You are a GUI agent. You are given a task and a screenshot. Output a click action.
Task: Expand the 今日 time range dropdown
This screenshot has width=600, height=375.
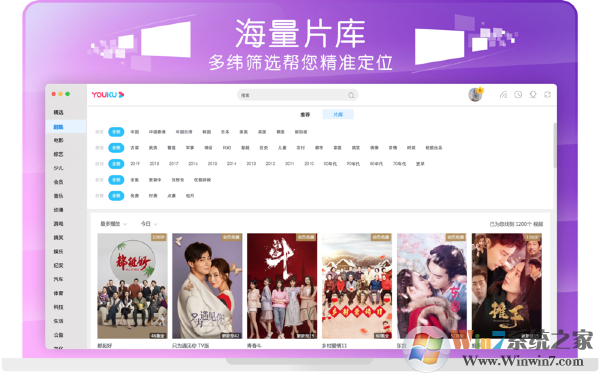click(149, 224)
